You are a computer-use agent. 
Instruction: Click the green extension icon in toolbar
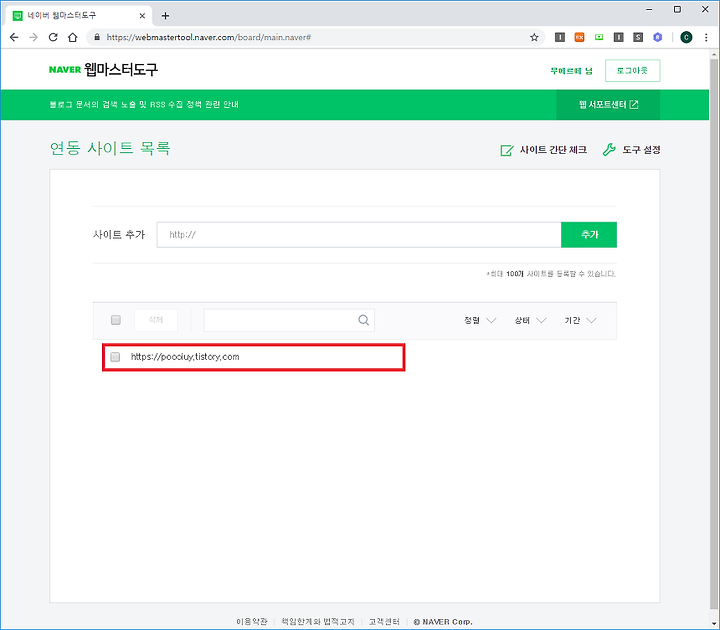599,37
